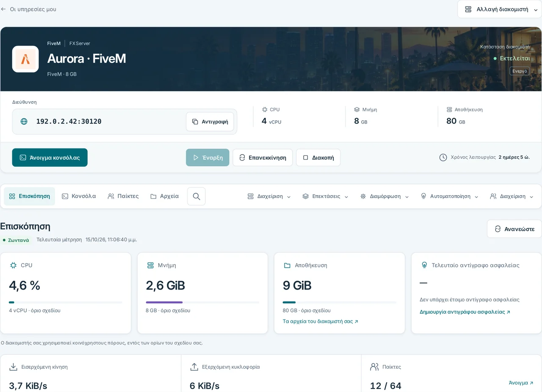Click the icon beside Τελευταίο αντίγραφο ασφαλείας

click(x=424, y=265)
